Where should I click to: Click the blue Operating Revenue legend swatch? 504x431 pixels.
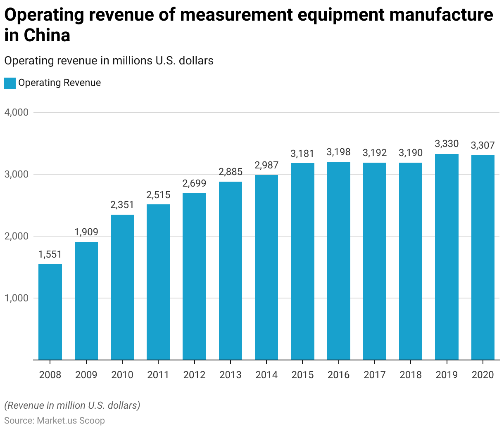click(10, 83)
